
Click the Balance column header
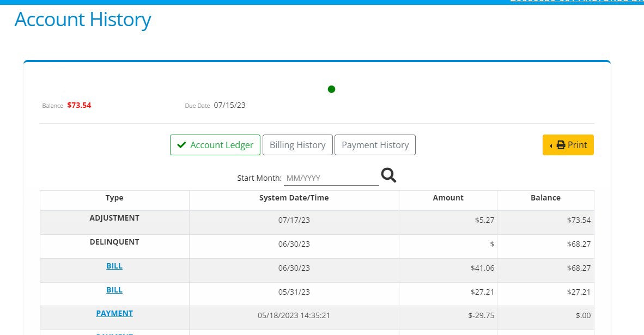coord(545,198)
